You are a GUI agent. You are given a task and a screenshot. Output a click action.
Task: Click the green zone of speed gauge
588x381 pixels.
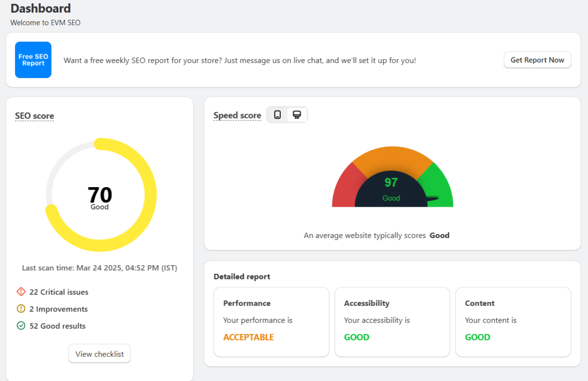[439, 185]
